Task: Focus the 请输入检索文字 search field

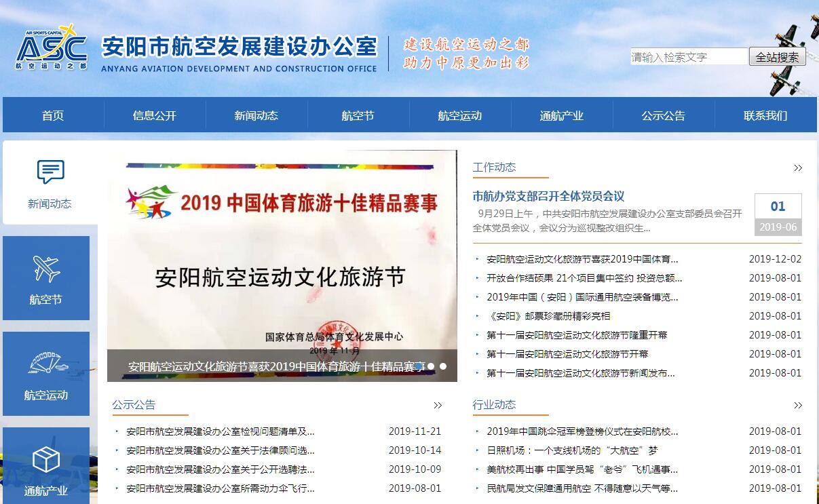Action: [x=689, y=57]
